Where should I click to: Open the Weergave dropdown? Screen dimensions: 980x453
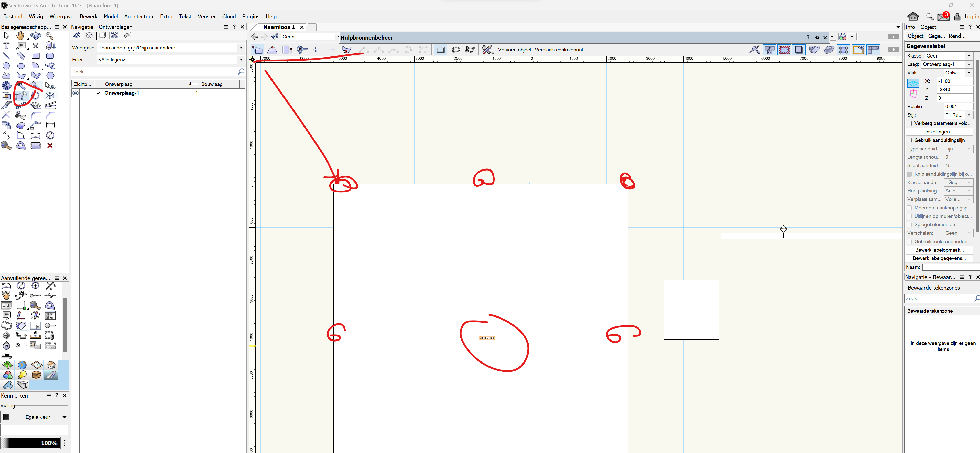point(241,48)
